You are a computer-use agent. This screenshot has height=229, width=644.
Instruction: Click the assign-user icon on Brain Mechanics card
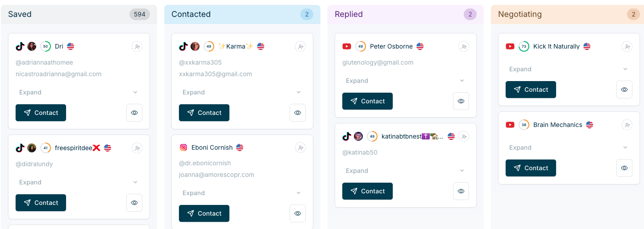pos(627,125)
